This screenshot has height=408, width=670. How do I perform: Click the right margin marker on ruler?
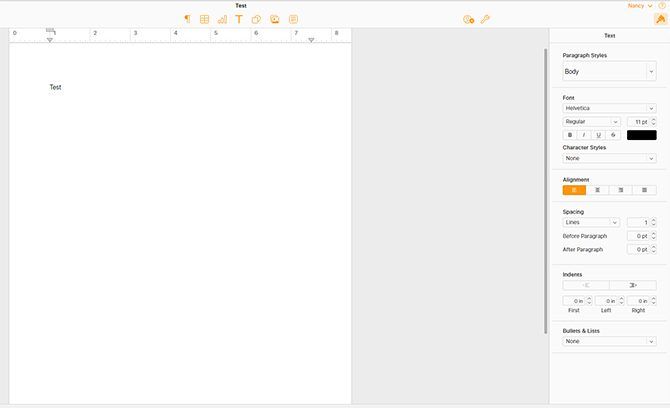(x=311, y=40)
